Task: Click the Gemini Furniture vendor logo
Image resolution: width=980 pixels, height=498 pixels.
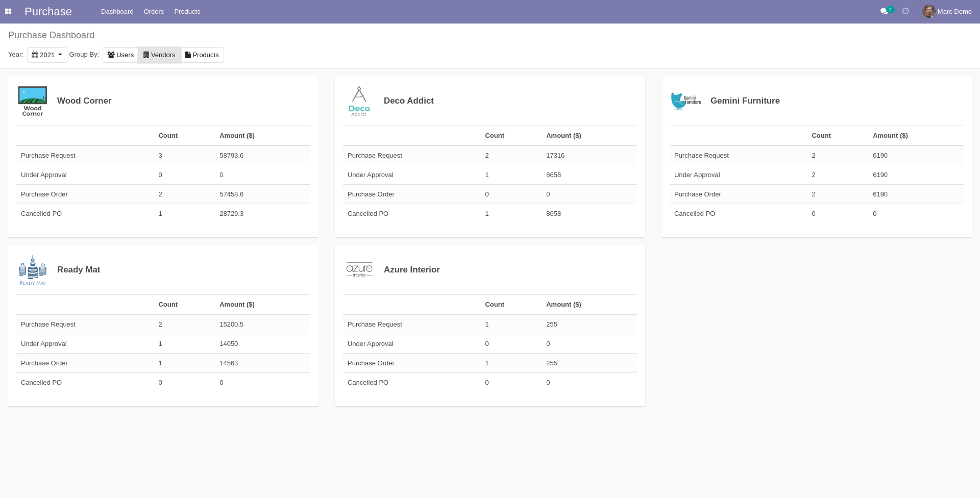Action: click(x=685, y=101)
